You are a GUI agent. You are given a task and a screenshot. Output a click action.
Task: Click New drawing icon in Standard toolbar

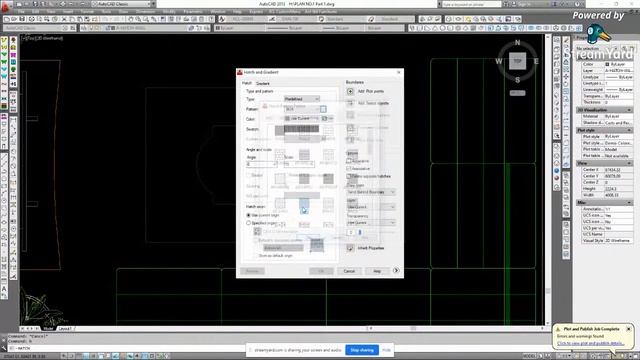(x=7, y=19)
